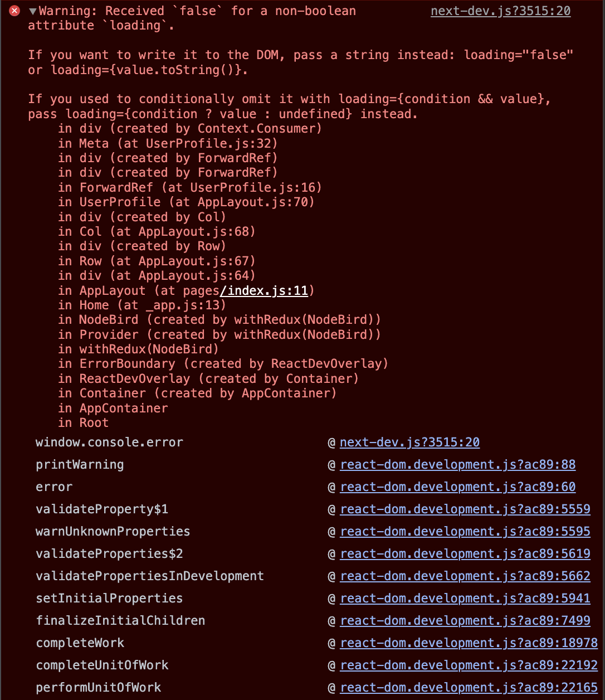Image resolution: width=605 pixels, height=700 pixels.
Task: Click the red error icon beside the warning
Action: click(x=15, y=11)
